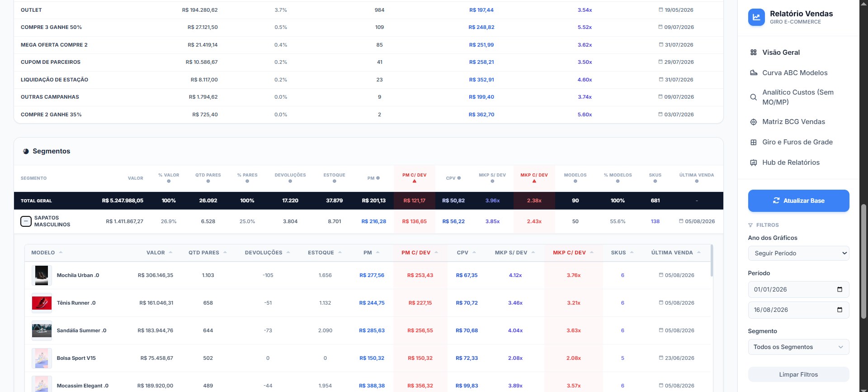
Task: Click SKU count 138 for Sapatos Masculinos
Action: pos(655,221)
